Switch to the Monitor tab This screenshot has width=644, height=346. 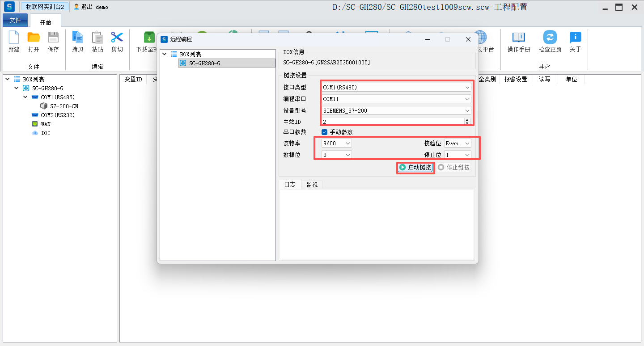click(312, 185)
